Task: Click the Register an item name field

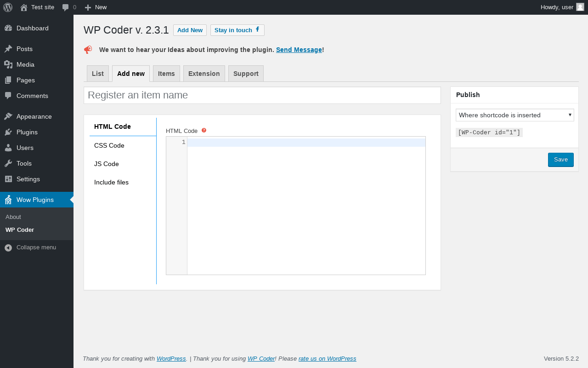Action: click(x=262, y=95)
